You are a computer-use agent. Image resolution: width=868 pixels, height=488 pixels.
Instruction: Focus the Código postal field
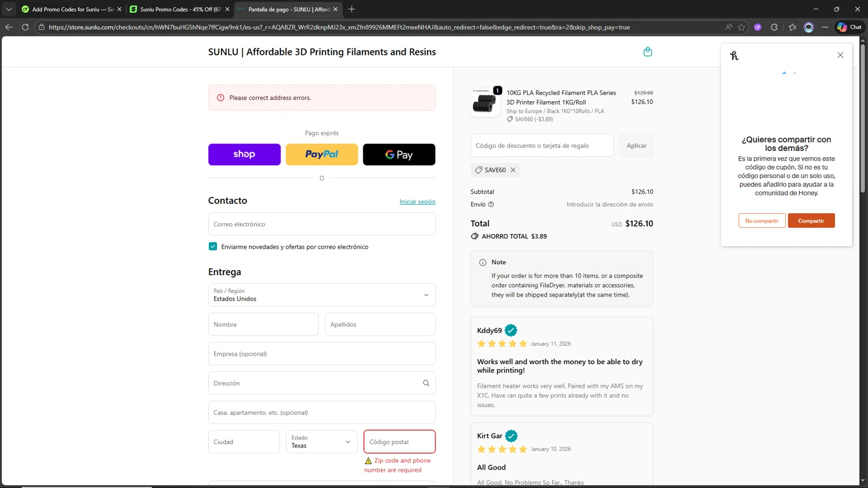point(399,442)
